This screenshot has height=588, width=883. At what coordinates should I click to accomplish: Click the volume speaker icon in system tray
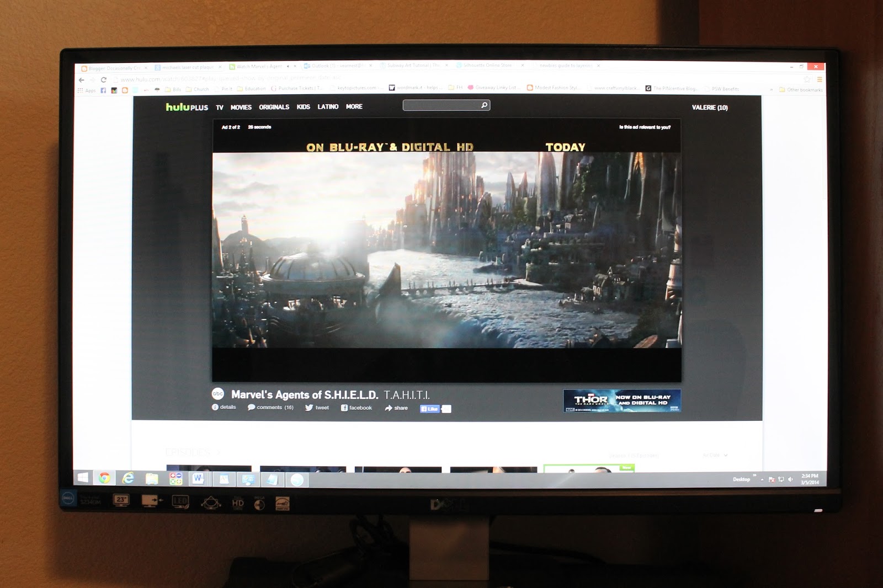click(790, 479)
